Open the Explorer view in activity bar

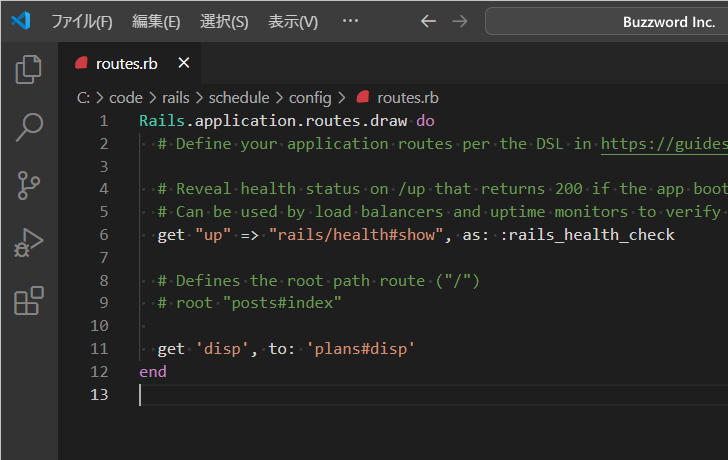29,70
